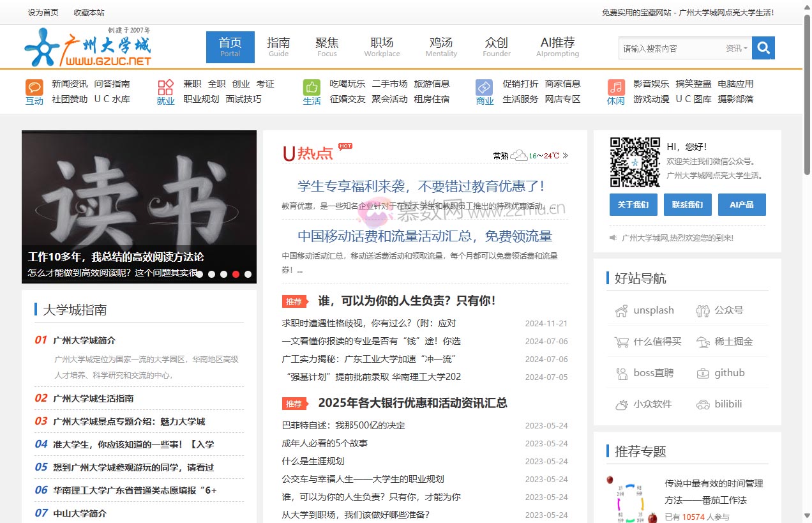Screen dimensions: 812x523
Task: Click the blue search magnifier icon
Action: (763, 48)
